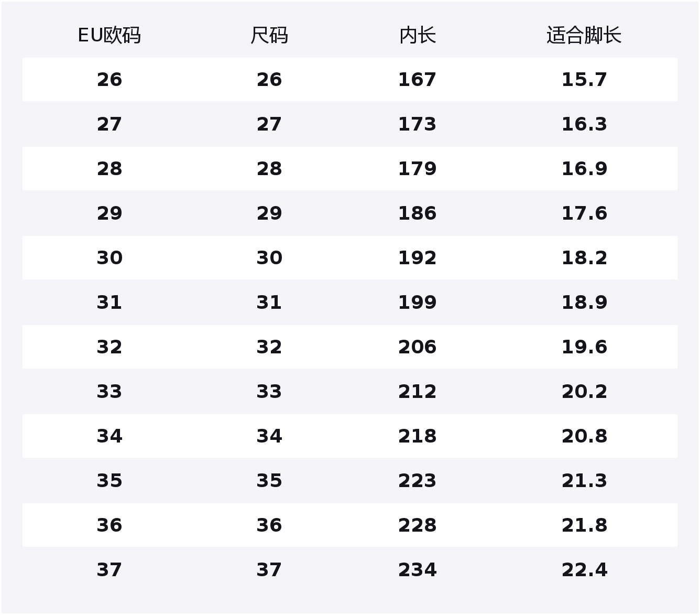Click the EU欧码 column header
Viewport: 700px width, 615px height.
109,36
